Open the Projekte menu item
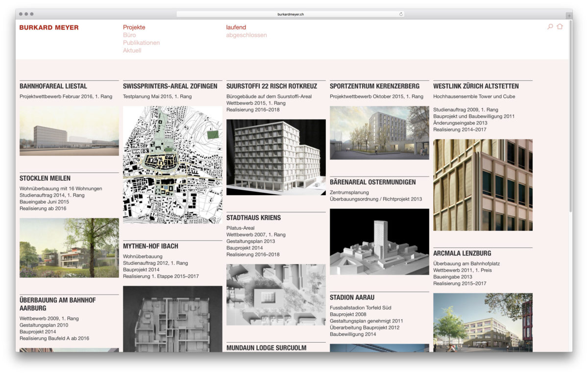 [x=134, y=27]
